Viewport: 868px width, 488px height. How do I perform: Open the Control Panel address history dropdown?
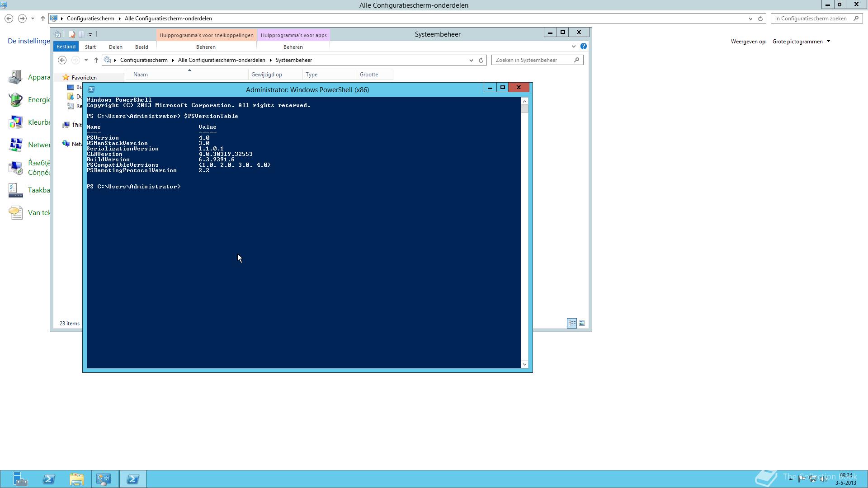click(x=750, y=19)
